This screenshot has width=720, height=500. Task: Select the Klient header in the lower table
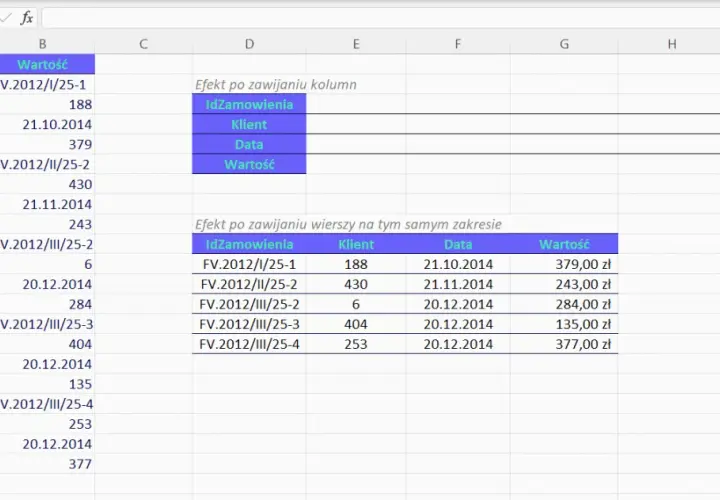click(x=356, y=244)
